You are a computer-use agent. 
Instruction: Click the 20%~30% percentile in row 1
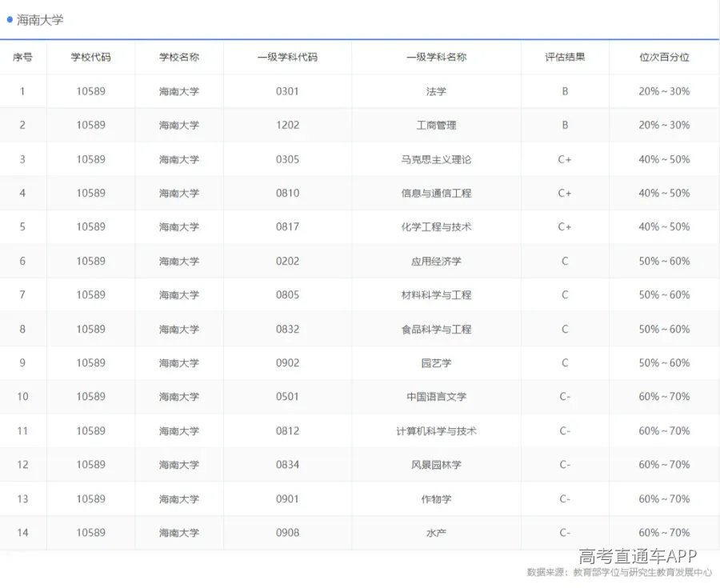[x=665, y=91]
